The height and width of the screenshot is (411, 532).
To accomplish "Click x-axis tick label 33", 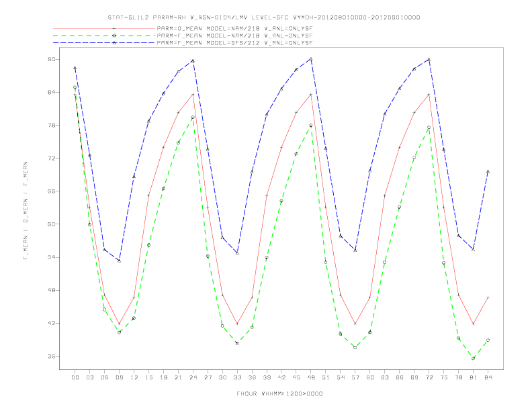I will click(238, 377).
